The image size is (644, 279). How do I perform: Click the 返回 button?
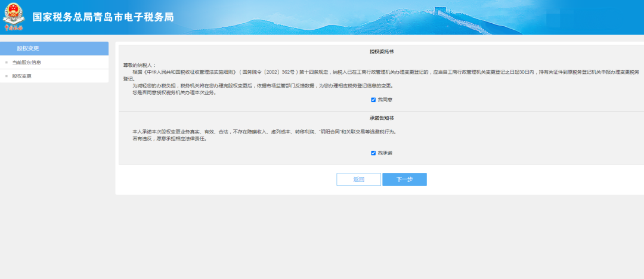(358, 179)
